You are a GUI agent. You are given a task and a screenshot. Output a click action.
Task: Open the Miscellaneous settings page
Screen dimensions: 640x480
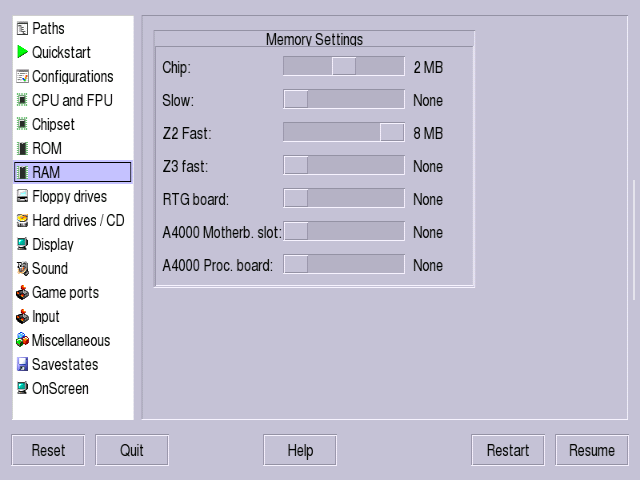click(71, 340)
